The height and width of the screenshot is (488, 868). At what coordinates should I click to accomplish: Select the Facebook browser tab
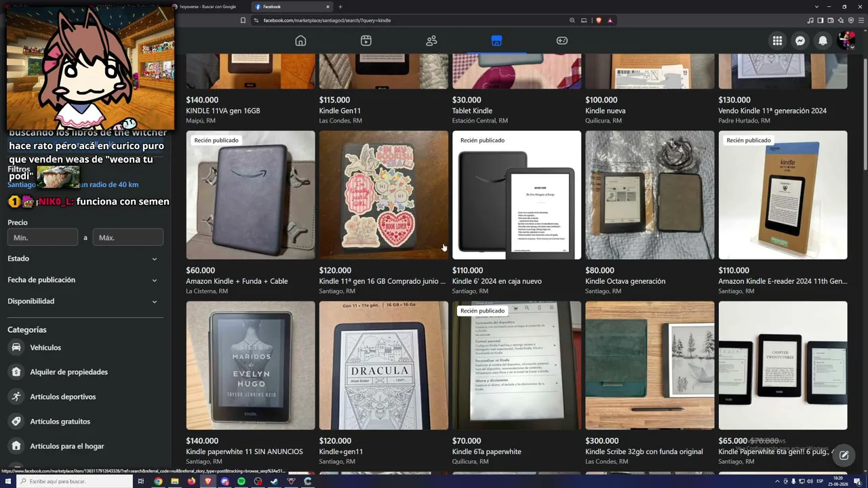pyautogui.click(x=292, y=7)
